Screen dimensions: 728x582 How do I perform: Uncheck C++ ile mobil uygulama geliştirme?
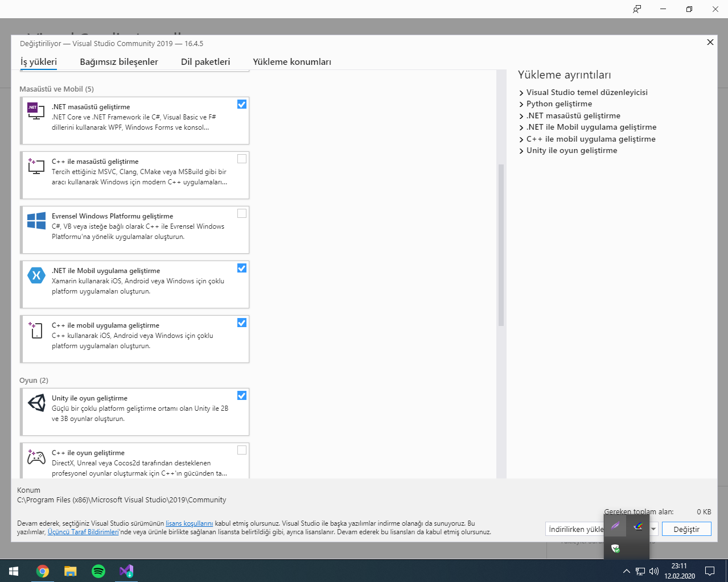(242, 323)
